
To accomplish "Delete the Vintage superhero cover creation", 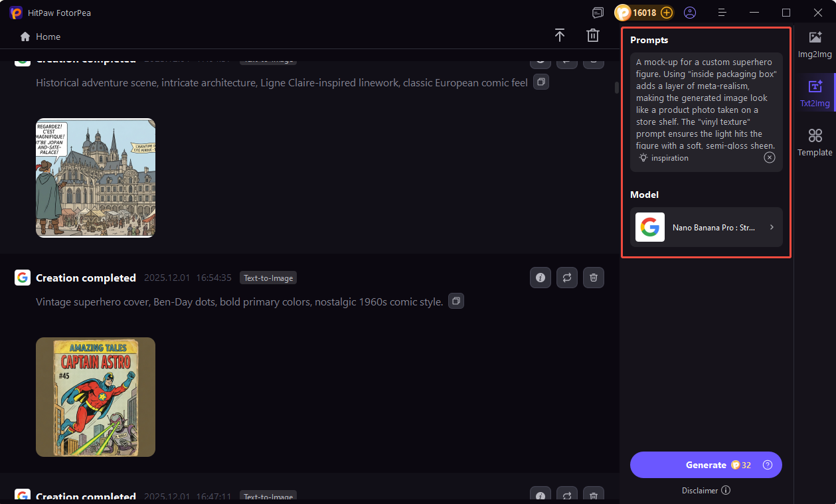I will pos(594,278).
